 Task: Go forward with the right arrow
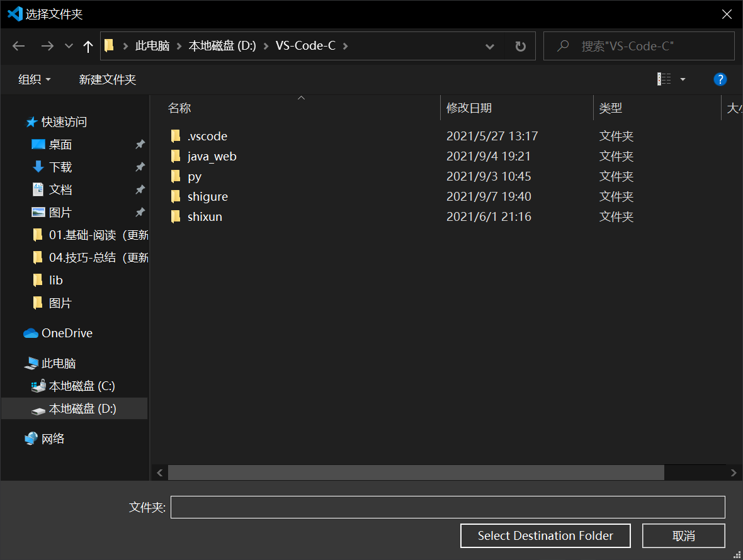[x=47, y=46]
